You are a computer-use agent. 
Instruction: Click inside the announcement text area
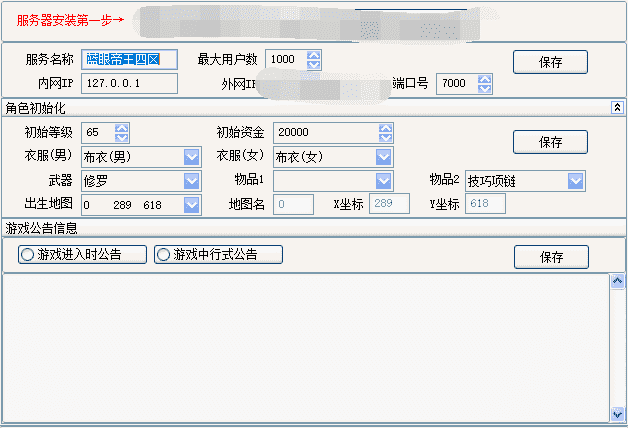(x=306, y=348)
